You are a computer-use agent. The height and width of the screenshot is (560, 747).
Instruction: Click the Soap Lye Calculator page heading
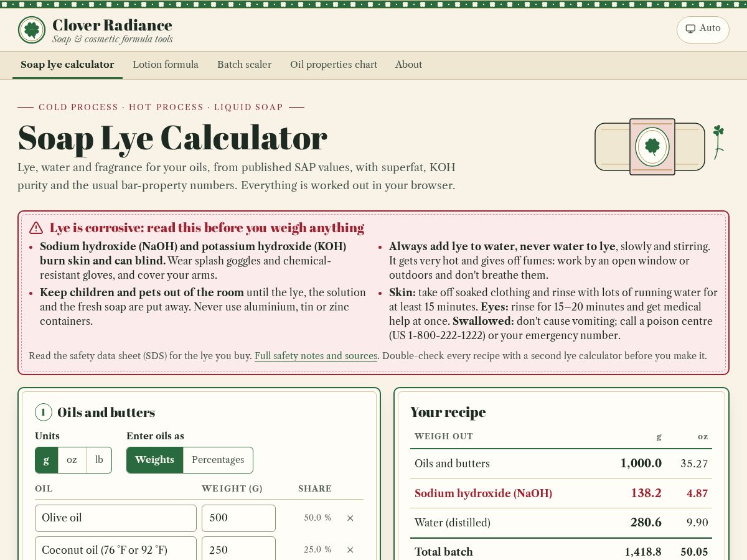[x=172, y=138]
